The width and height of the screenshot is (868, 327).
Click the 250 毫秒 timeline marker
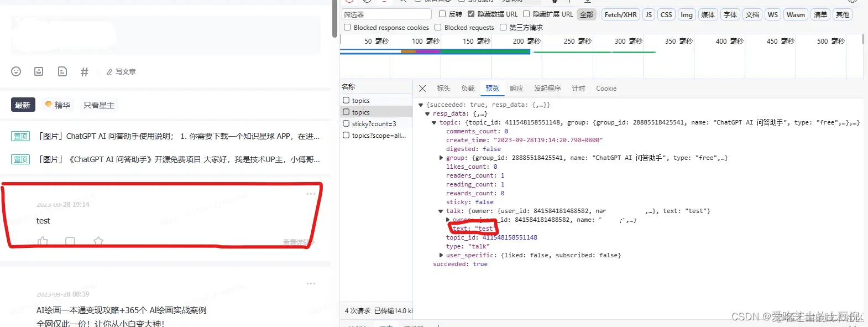(x=578, y=41)
